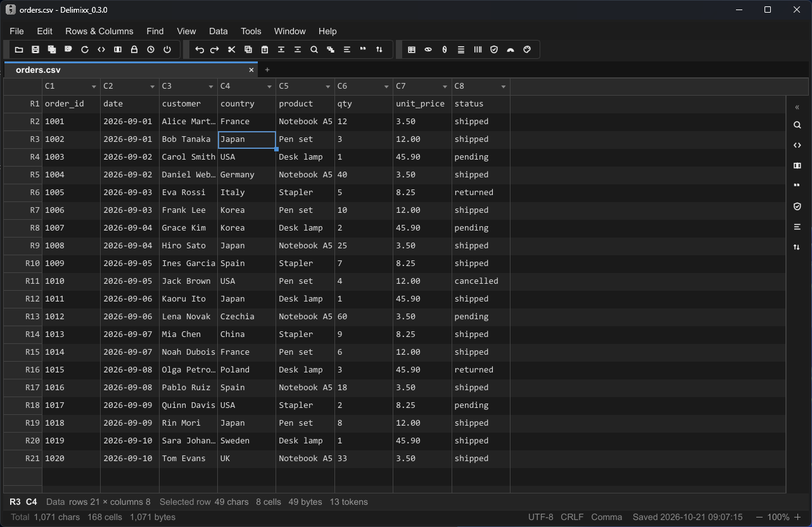This screenshot has height=527, width=812.
Task: Select the 'cancelled' status cell
Action: click(481, 281)
